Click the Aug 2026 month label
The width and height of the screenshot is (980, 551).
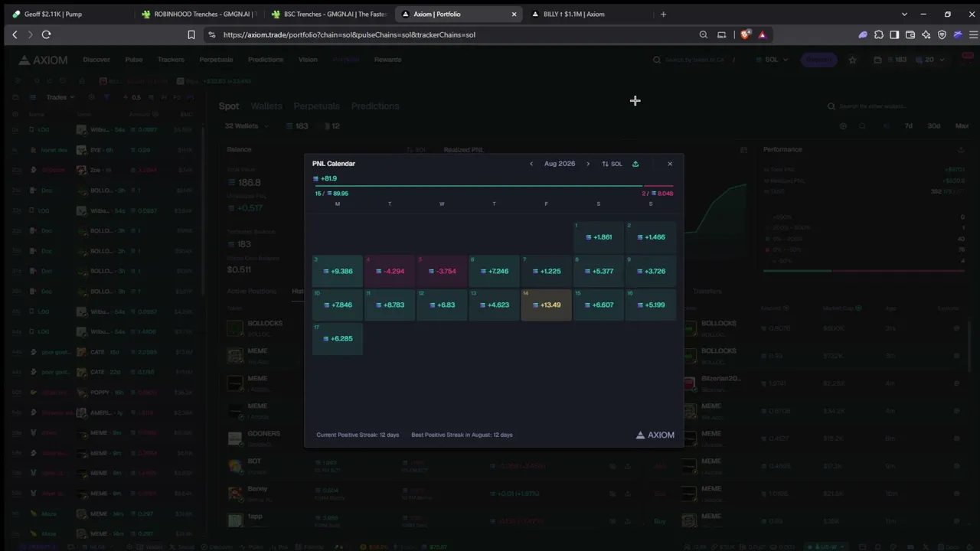pos(560,164)
